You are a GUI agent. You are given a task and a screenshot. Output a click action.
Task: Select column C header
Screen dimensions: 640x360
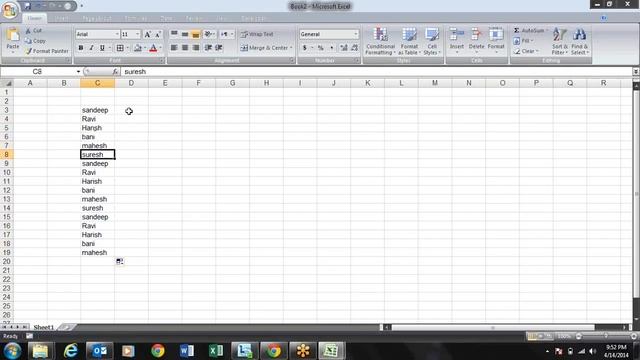coord(97,83)
